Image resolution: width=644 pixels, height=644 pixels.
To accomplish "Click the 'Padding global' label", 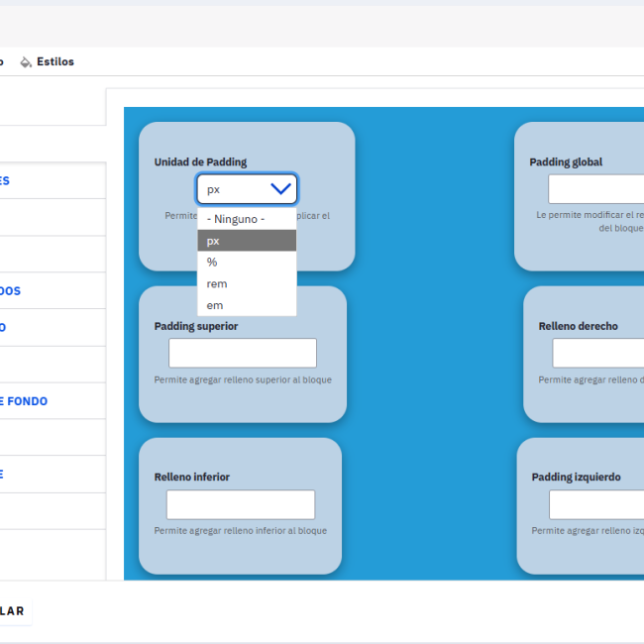I will (566, 161).
